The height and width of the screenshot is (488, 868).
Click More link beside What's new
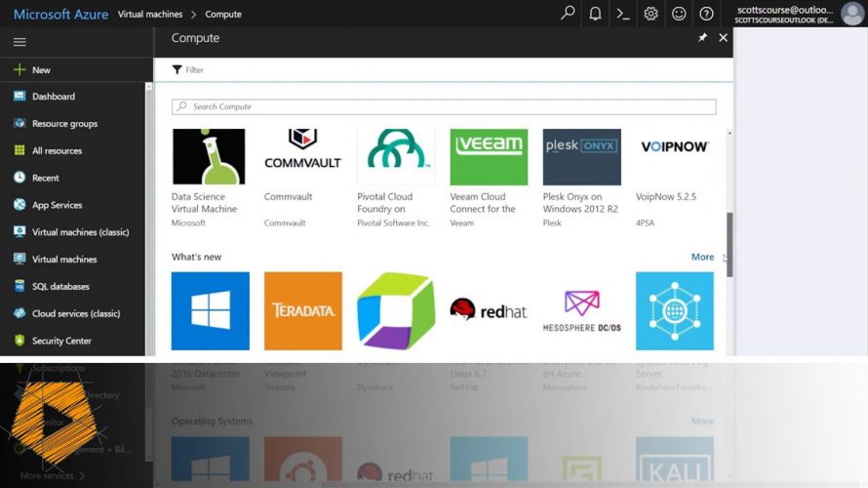(702, 257)
